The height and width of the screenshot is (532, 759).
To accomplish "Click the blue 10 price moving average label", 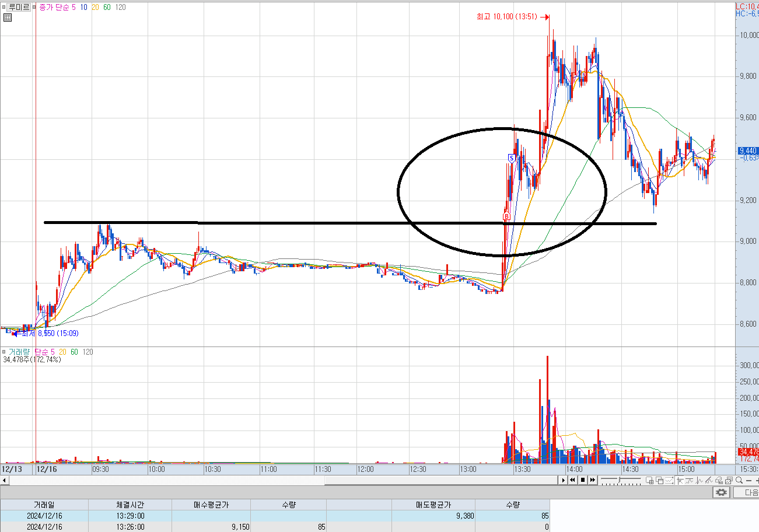I will [x=85, y=7].
